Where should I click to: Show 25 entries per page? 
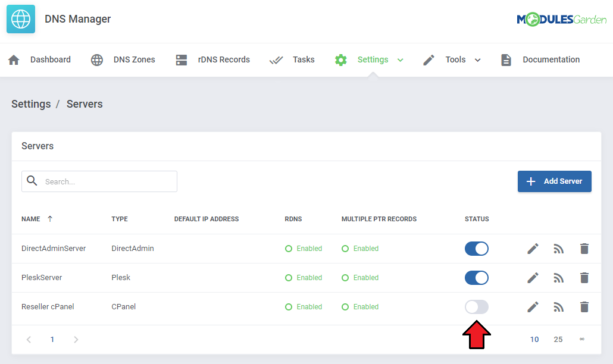pyautogui.click(x=558, y=340)
